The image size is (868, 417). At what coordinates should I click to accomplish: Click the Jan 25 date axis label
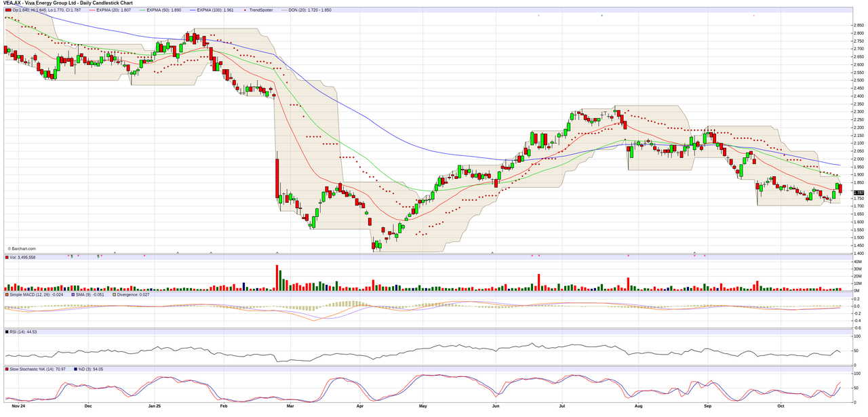point(154,407)
